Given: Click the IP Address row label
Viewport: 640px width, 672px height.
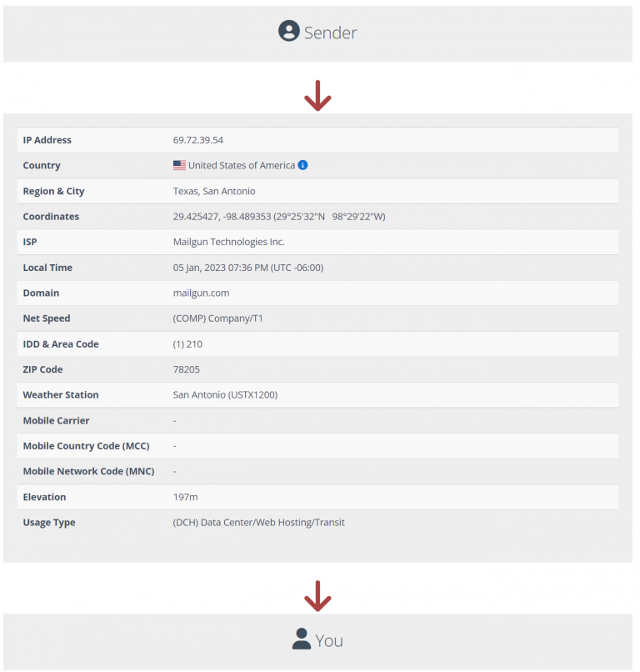Looking at the screenshot, I should point(47,139).
